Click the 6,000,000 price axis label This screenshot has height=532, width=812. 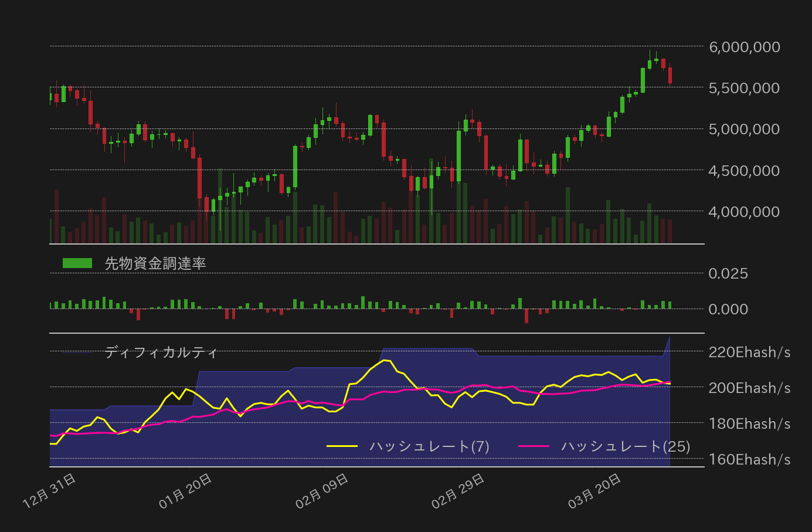[743, 48]
